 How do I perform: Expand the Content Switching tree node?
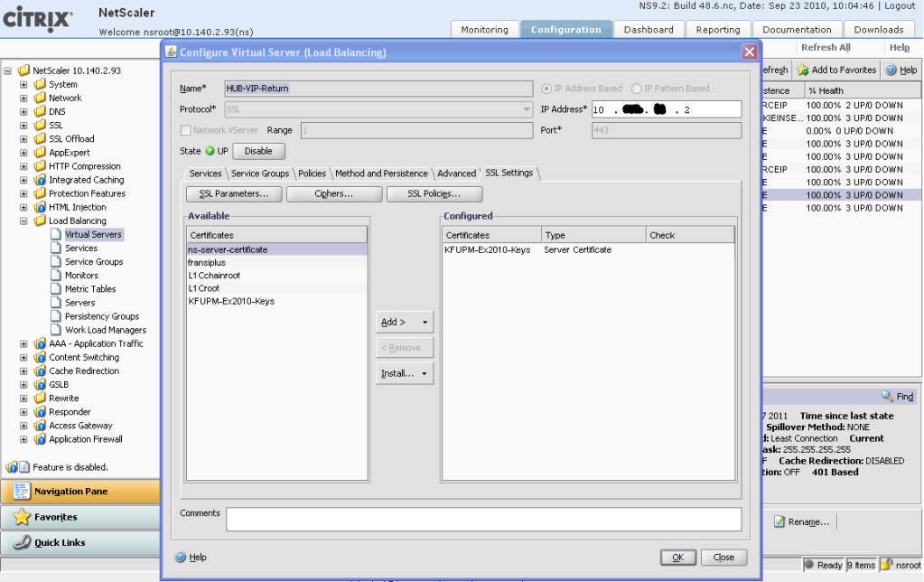coord(23,357)
